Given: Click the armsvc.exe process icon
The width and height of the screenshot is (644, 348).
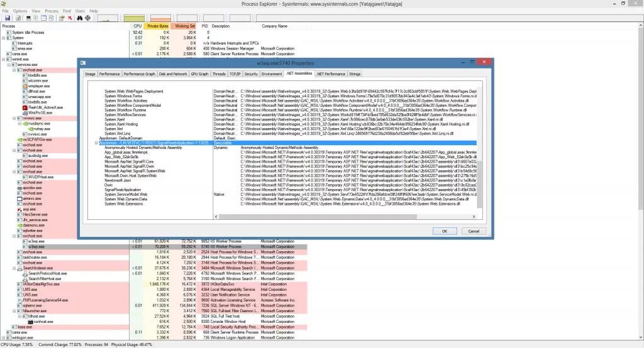Looking at the screenshot, I should [x=19, y=198].
